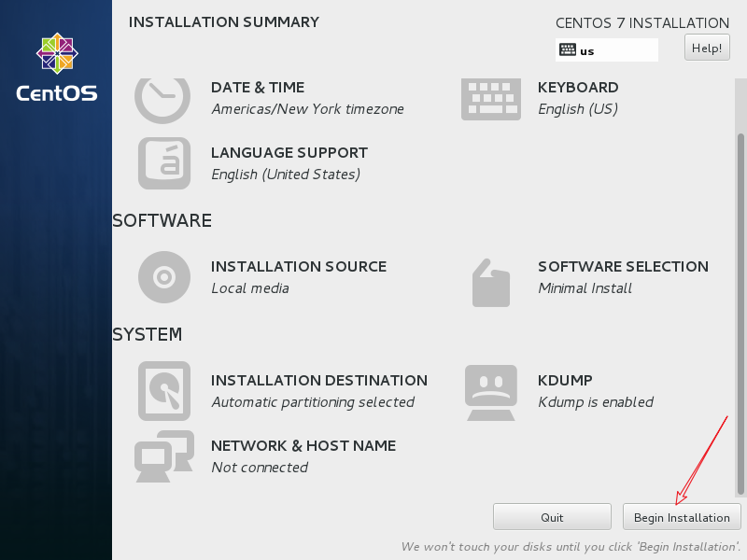Click the KDUMP is enabled label
Screen dimensions: 747x560
pyautogui.click(x=596, y=402)
